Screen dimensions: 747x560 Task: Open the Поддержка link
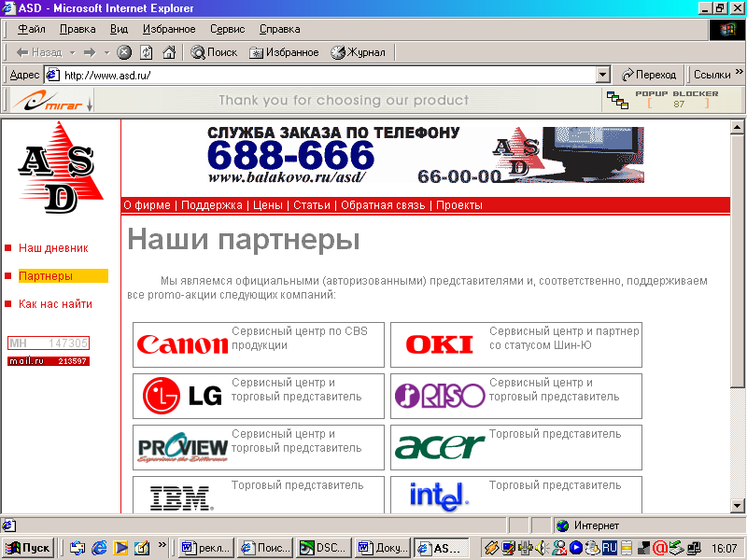pyautogui.click(x=212, y=205)
